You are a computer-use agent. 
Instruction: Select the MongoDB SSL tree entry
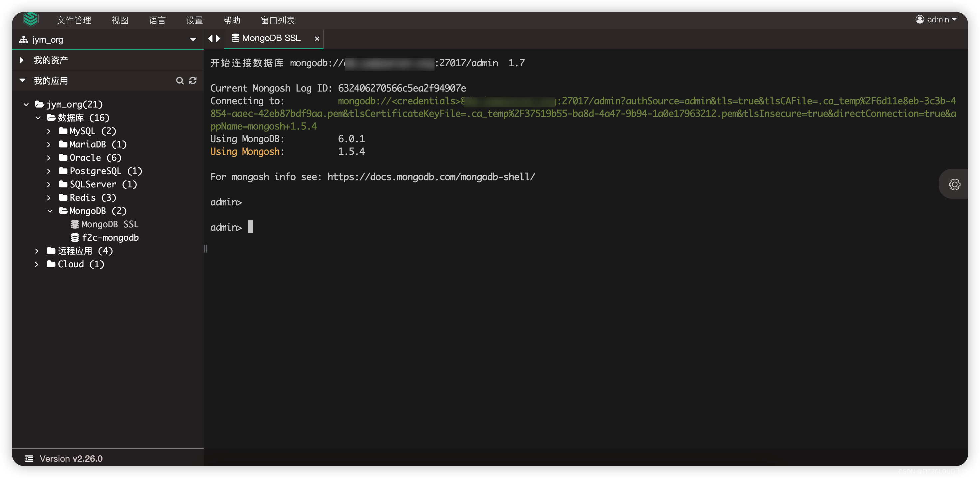[x=110, y=224]
